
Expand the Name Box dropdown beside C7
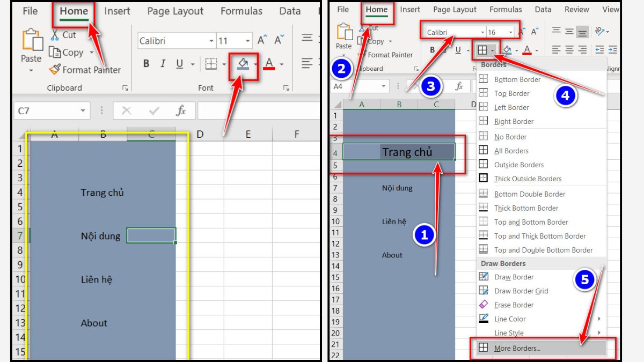point(83,110)
